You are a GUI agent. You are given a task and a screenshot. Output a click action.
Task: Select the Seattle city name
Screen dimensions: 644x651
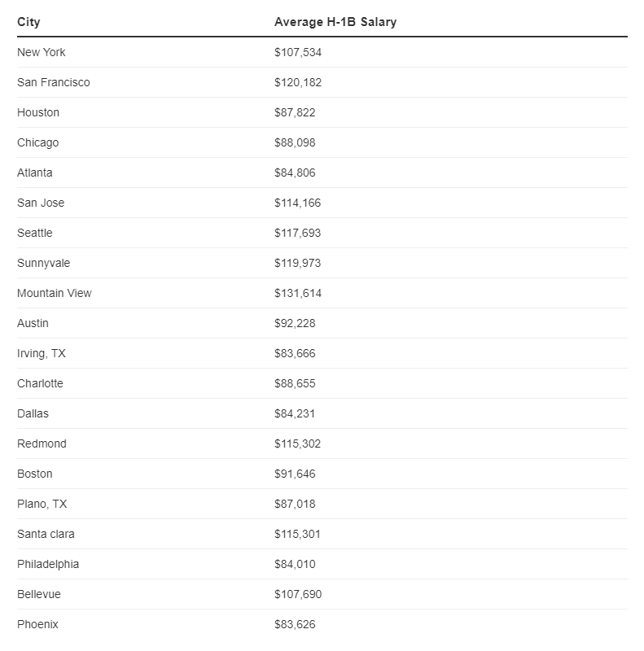(35, 233)
